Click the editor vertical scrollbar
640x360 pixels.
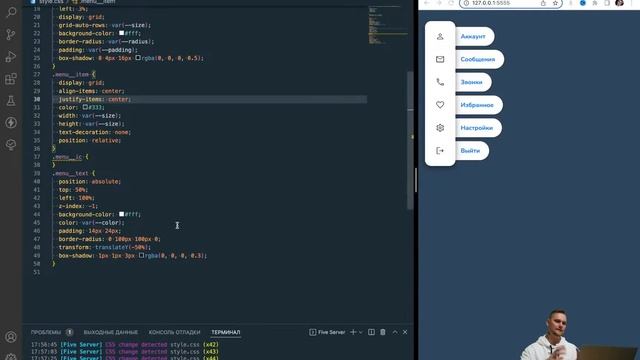tap(410, 141)
